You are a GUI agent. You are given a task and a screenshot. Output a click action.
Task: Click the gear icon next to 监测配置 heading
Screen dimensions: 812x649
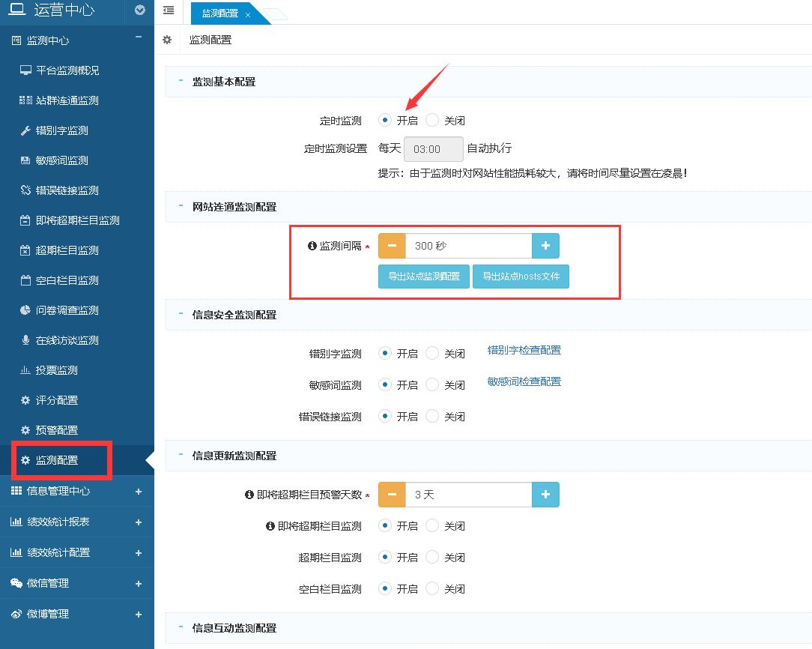coord(167,40)
